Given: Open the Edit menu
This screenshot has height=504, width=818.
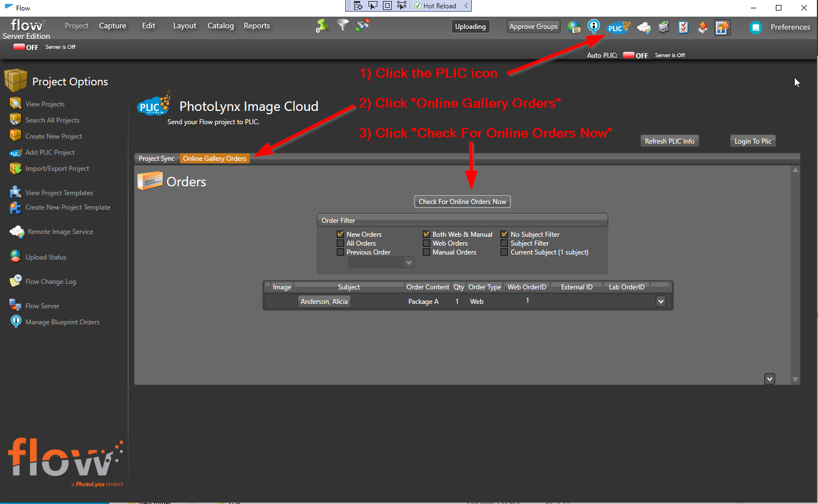Looking at the screenshot, I should [x=149, y=26].
